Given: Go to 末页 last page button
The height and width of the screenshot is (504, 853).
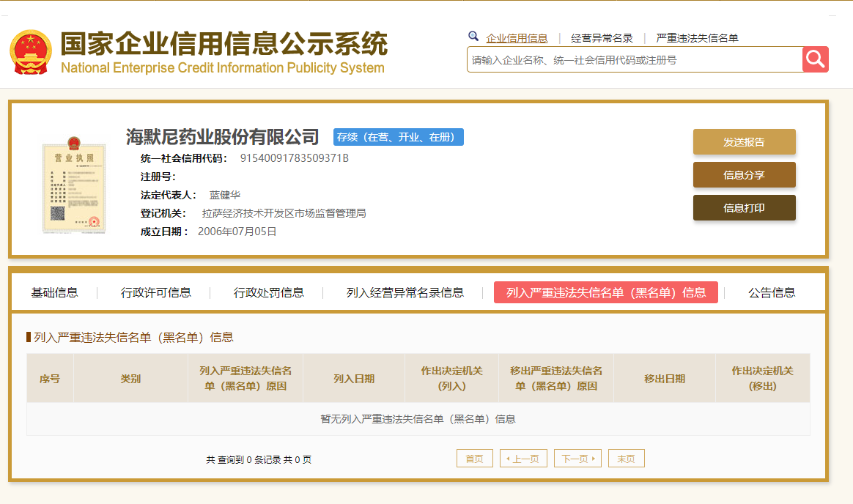Looking at the screenshot, I should tap(626, 459).
